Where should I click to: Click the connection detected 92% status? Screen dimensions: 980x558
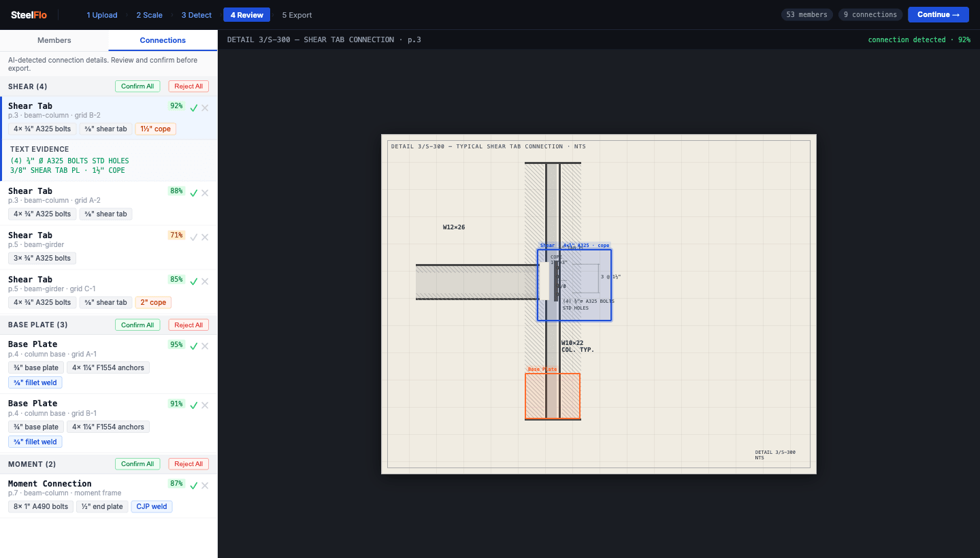919,39
